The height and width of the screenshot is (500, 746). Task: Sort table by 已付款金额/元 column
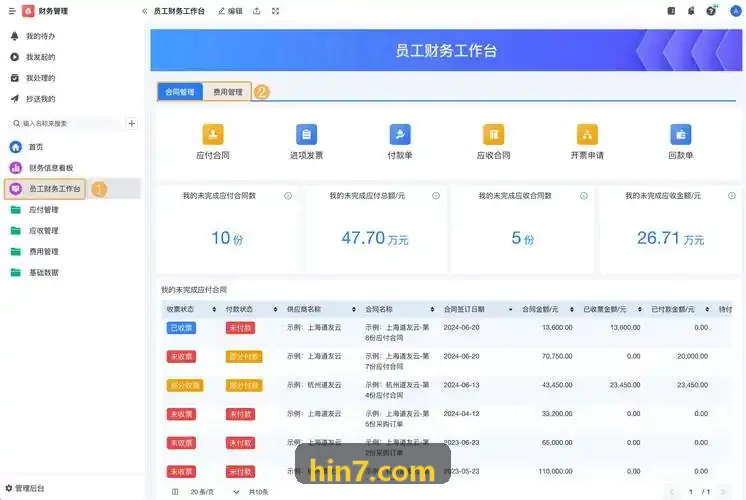click(x=707, y=310)
